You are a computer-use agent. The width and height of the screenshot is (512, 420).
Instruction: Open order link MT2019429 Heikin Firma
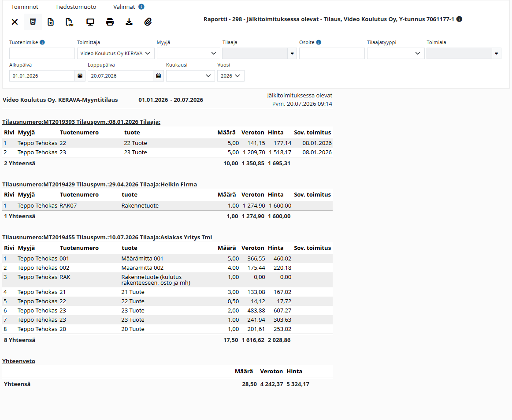[x=100, y=185]
